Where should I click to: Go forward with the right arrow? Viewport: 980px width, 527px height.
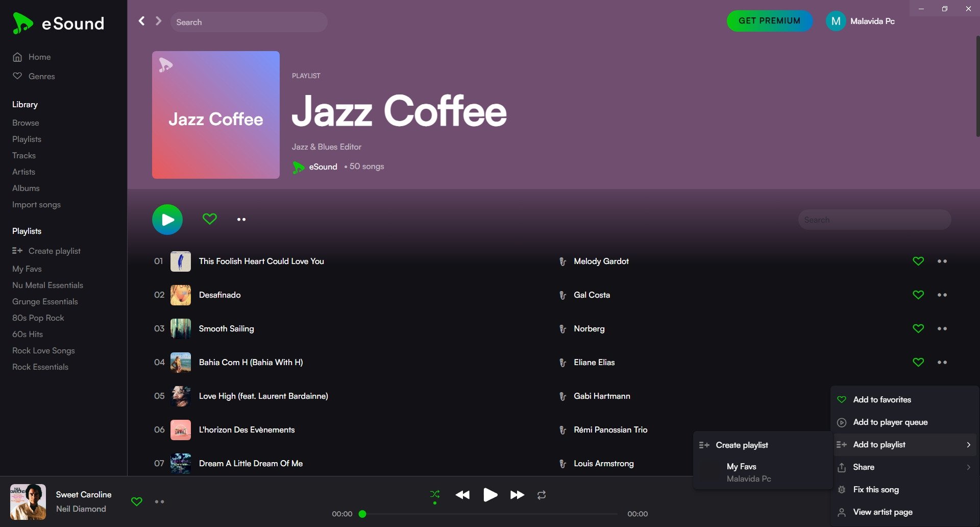[x=159, y=21]
